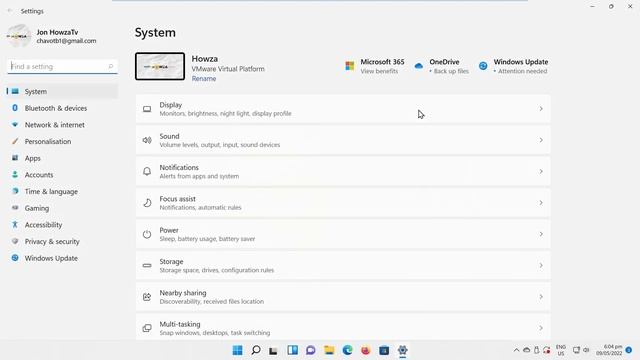Click the OneDrive cloud icon

419,66
